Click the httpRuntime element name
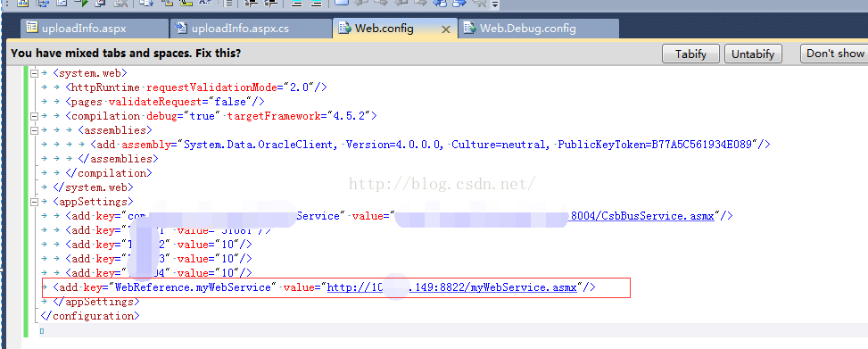 [105, 87]
